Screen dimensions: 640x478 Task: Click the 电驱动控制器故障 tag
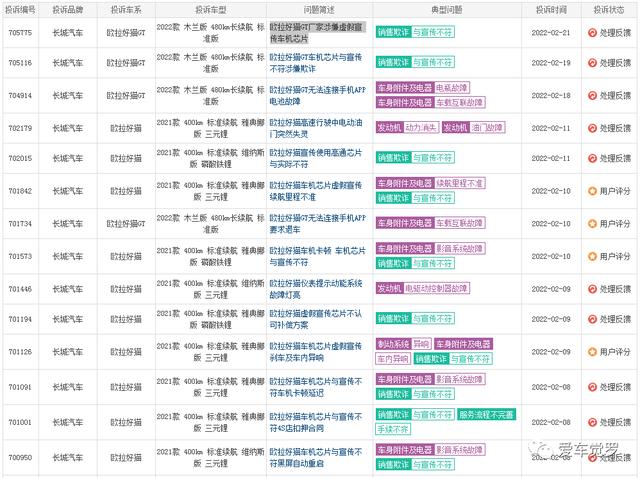(436, 288)
